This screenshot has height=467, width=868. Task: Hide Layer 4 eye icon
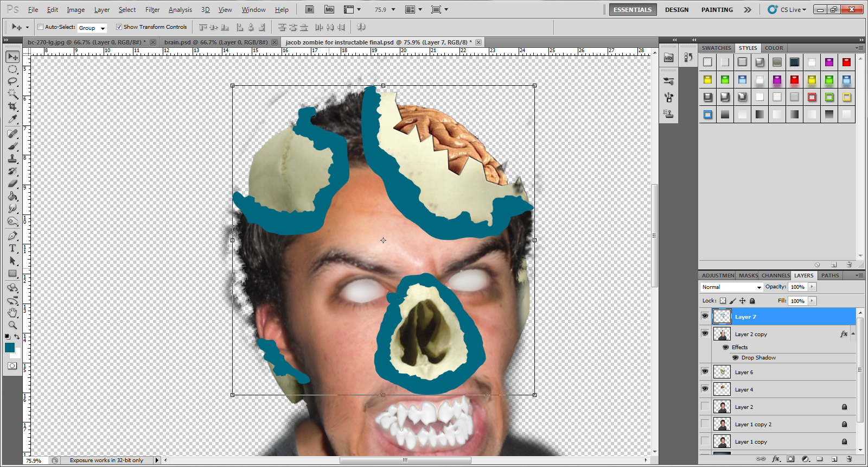tap(705, 389)
